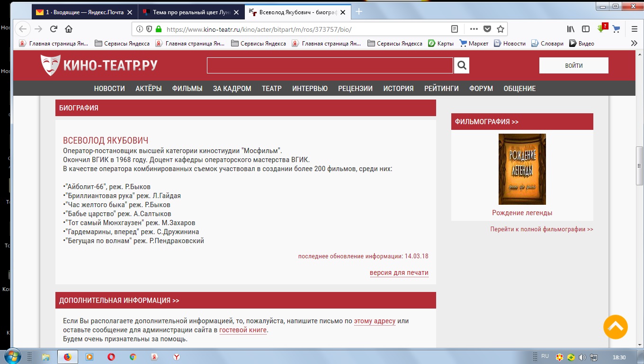Open the ТЕАТР section
Screen dimensions: 644x364
pyautogui.click(x=272, y=89)
